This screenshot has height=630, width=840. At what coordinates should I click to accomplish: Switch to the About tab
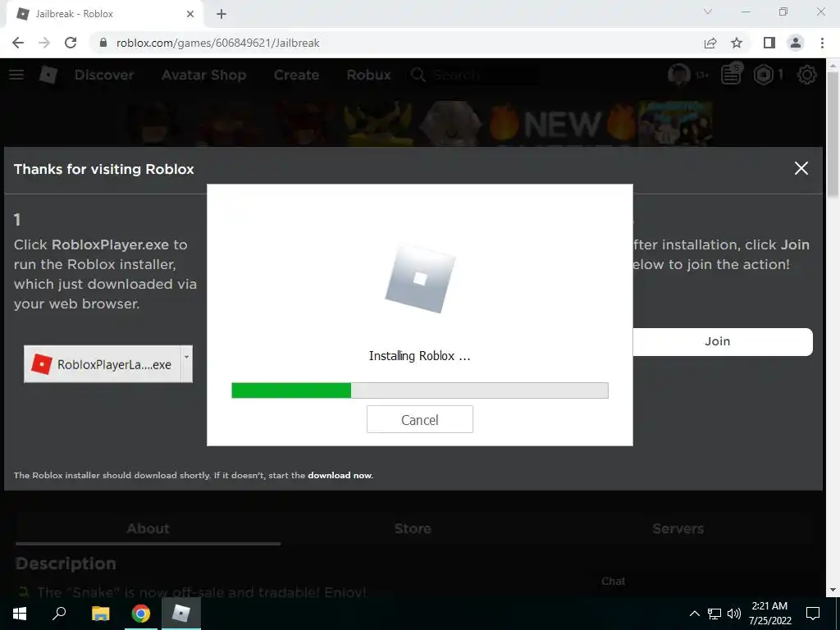click(148, 529)
